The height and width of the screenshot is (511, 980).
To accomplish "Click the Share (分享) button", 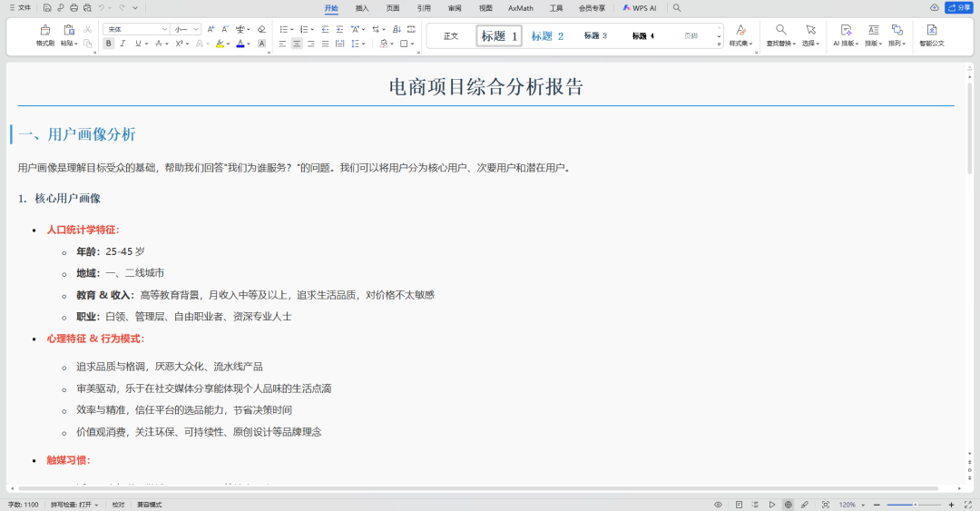I will [x=958, y=8].
